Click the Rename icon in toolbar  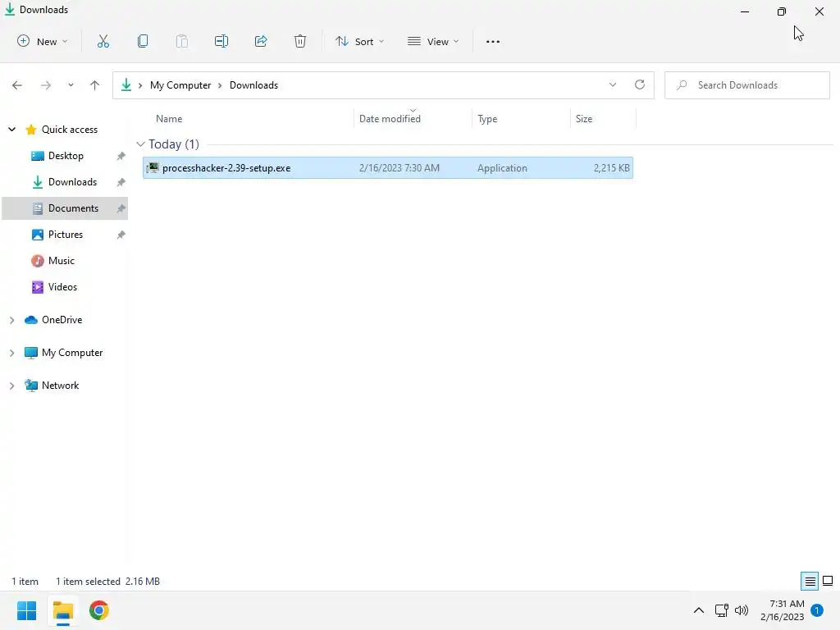coord(221,41)
